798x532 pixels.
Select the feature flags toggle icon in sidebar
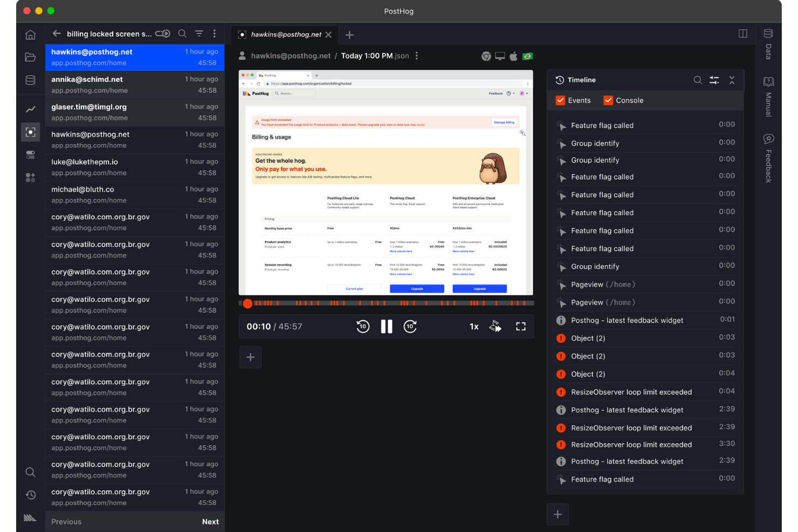pos(30,155)
